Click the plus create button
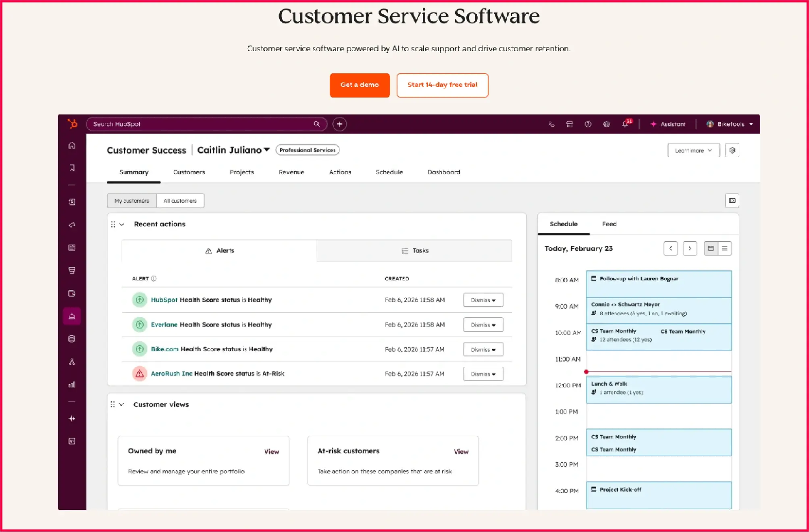This screenshot has height=532, width=809. point(339,124)
